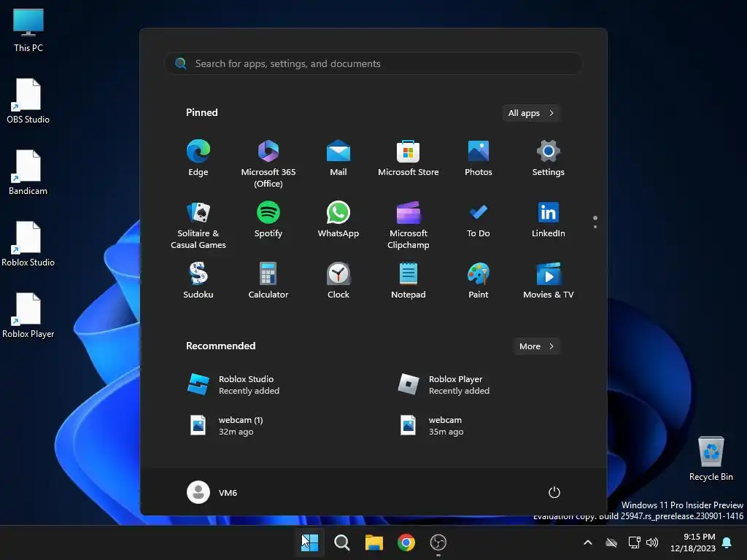This screenshot has height=560, width=747.
Task: Open OneDrive tray icon
Action: point(611,542)
